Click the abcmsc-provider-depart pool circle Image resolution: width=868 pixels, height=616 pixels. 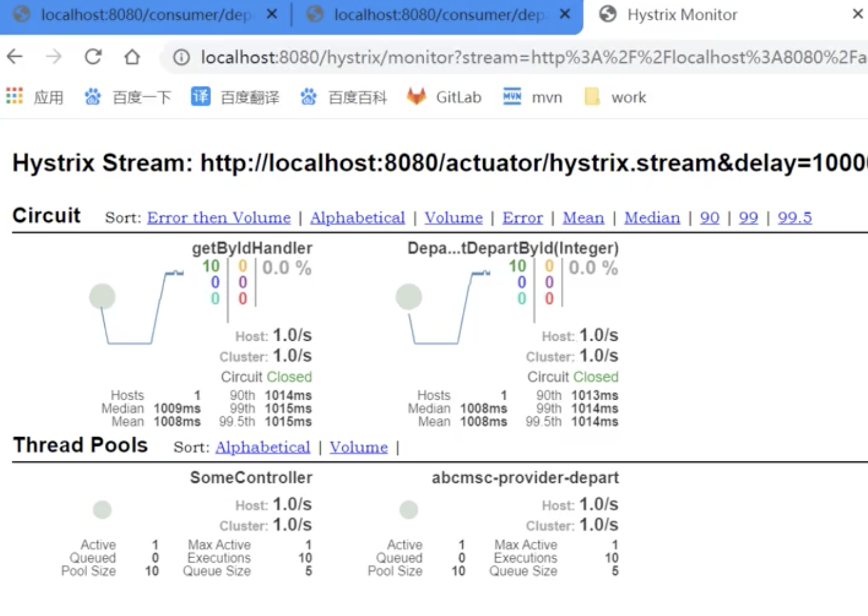coord(409,510)
